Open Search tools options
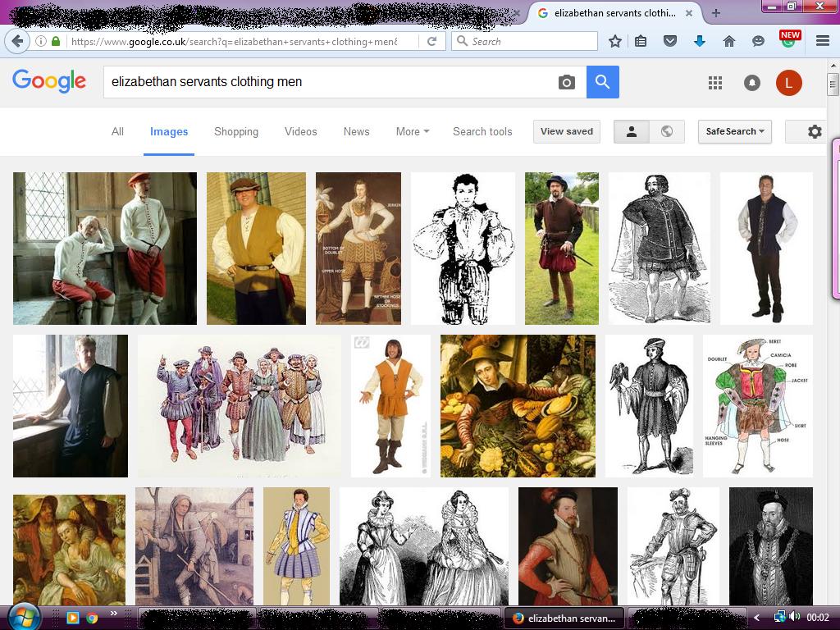Viewport: 840px width, 630px height. tap(482, 132)
